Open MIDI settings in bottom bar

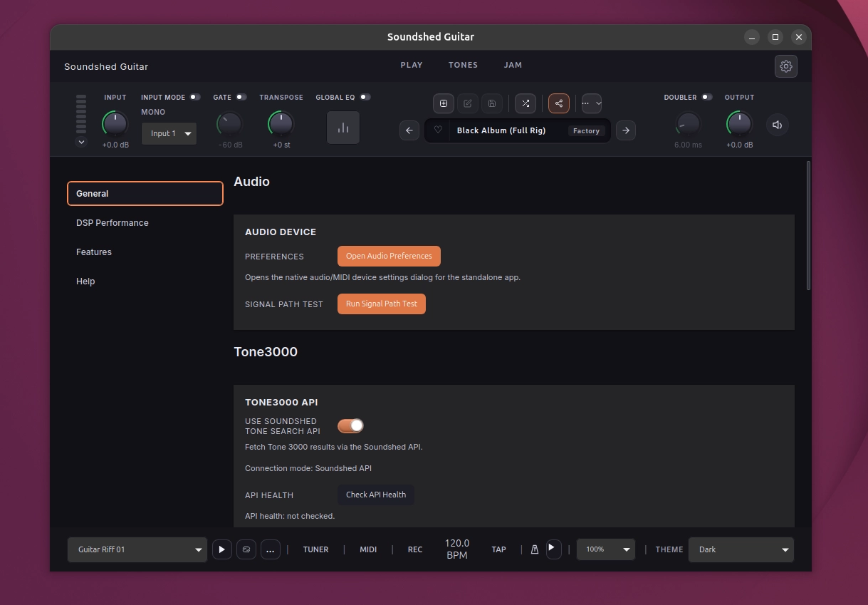click(368, 549)
